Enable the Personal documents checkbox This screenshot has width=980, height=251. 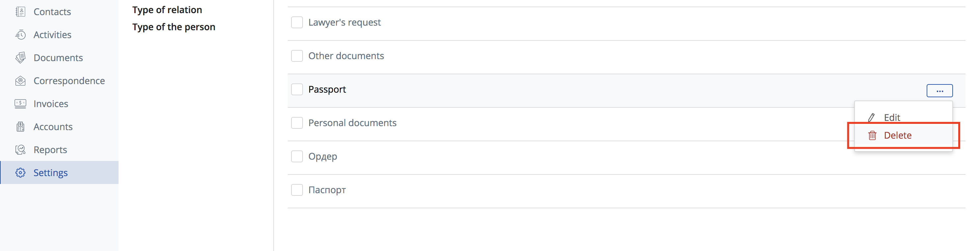click(x=297, y=123)
